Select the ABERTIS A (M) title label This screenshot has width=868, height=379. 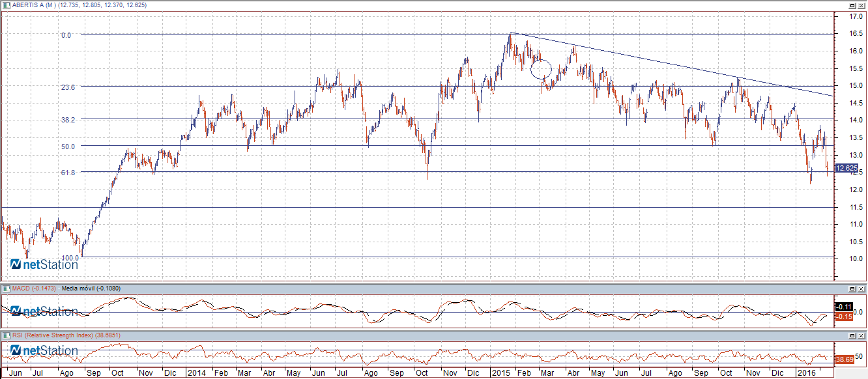click(x=33, y=5)
